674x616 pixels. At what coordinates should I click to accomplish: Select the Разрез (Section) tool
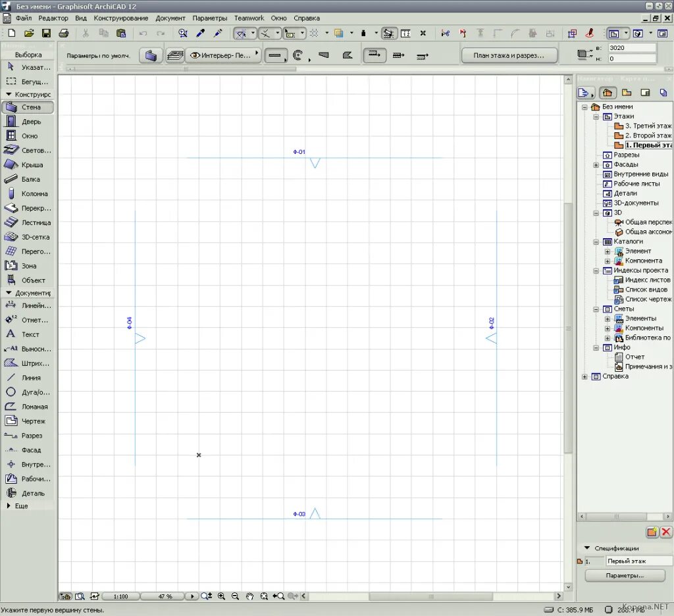(28, 436)
